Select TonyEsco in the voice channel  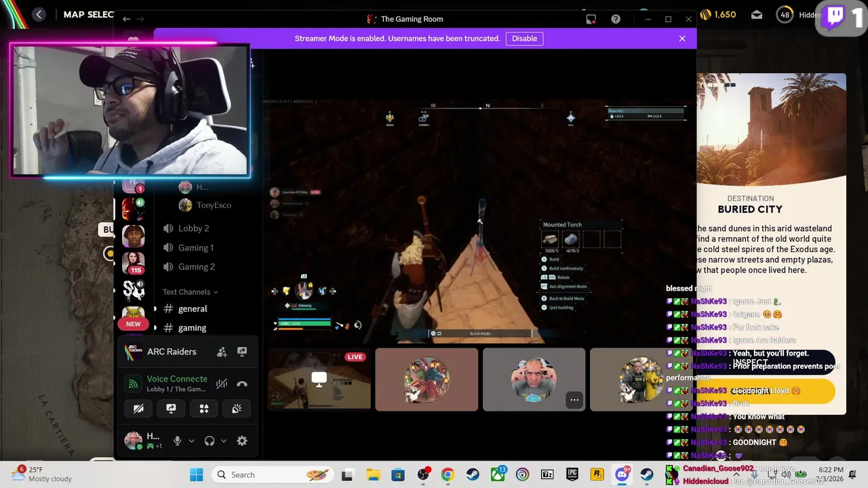[x=214, y=205]
